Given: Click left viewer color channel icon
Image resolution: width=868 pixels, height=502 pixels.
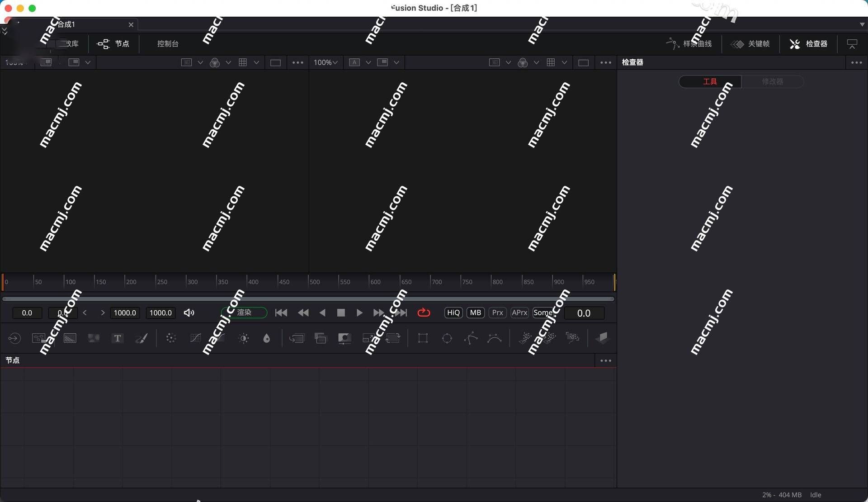Looking at the screenshot, I should pyautogui.click(x=215, y=62).
